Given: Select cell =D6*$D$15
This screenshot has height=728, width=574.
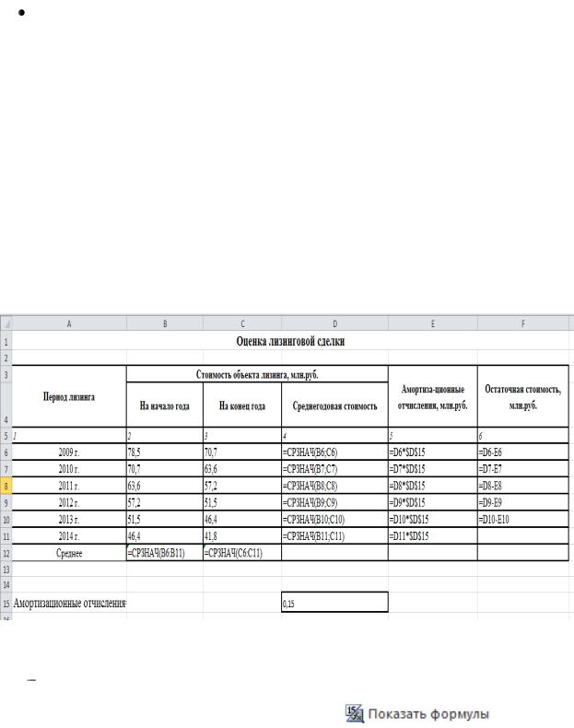Looking at the screenshot, I should [432, 452].
